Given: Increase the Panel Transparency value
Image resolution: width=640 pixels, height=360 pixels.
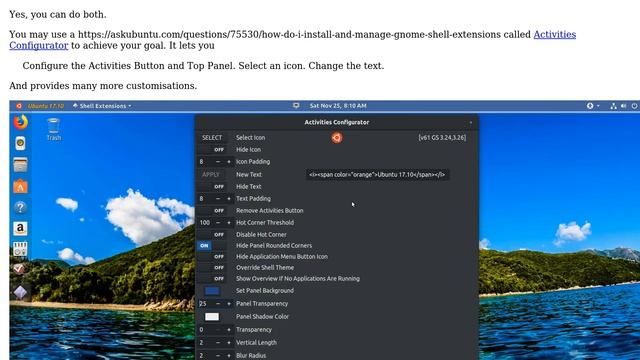Looking at the screenshot, I should point(229,304).
